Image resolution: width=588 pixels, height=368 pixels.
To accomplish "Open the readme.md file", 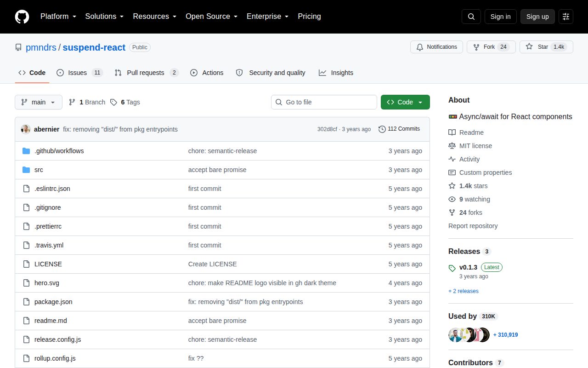I will pyautogui.click(x=51, y=321).
